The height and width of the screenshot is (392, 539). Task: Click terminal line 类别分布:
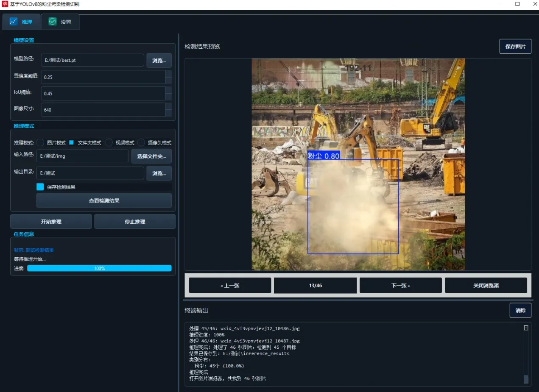(x=200, y=359)
